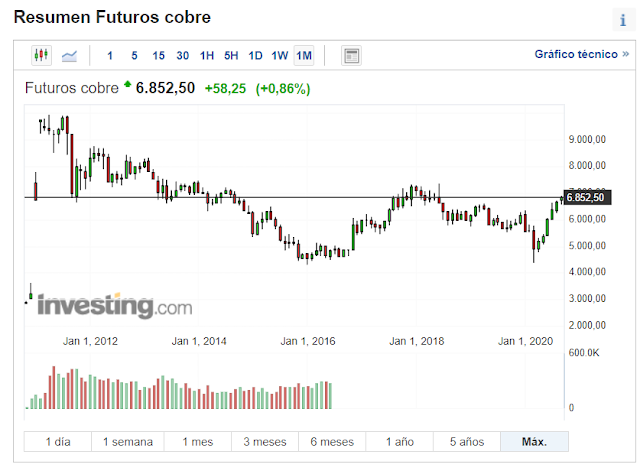Click the 6.852,50 current price marker
This screenshot has width=640, height=474.
click(586, 197)
